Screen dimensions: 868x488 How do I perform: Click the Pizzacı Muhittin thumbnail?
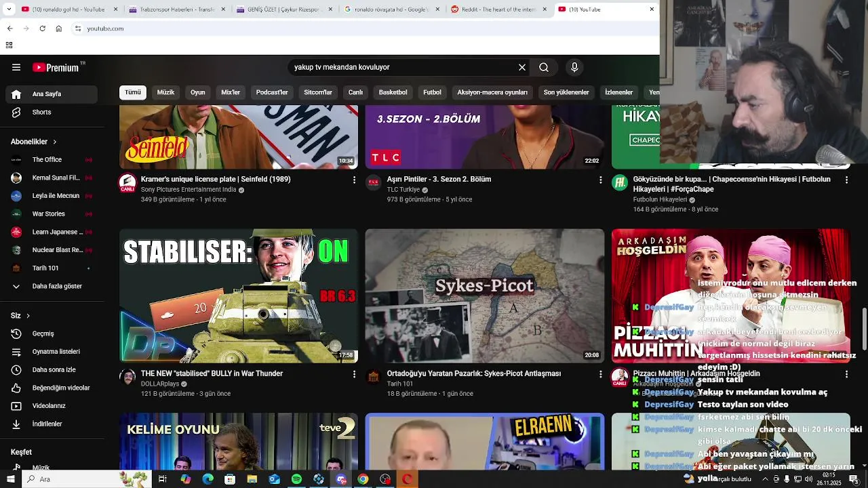click(x=730, y=296)
